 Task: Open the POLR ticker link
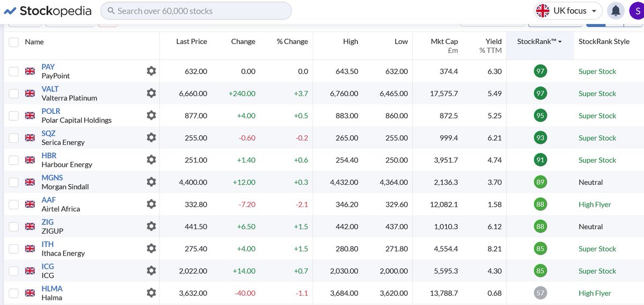pos(51,111)
